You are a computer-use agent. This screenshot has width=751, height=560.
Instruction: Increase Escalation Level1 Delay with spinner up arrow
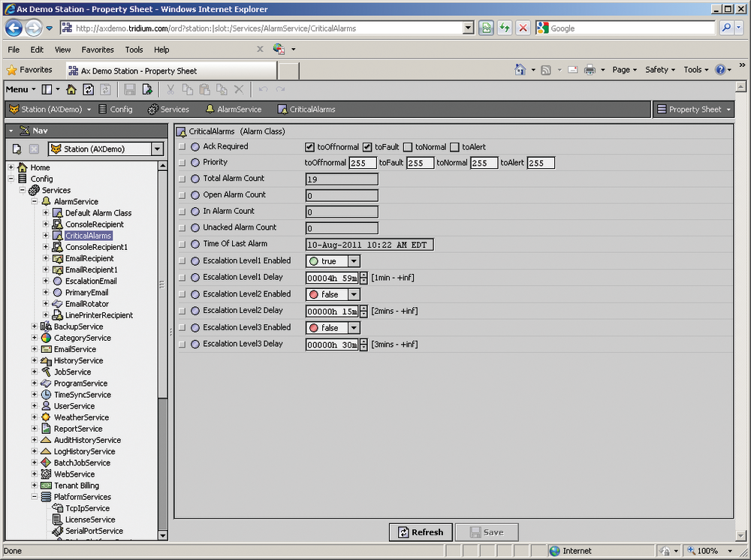click(363, 275)
